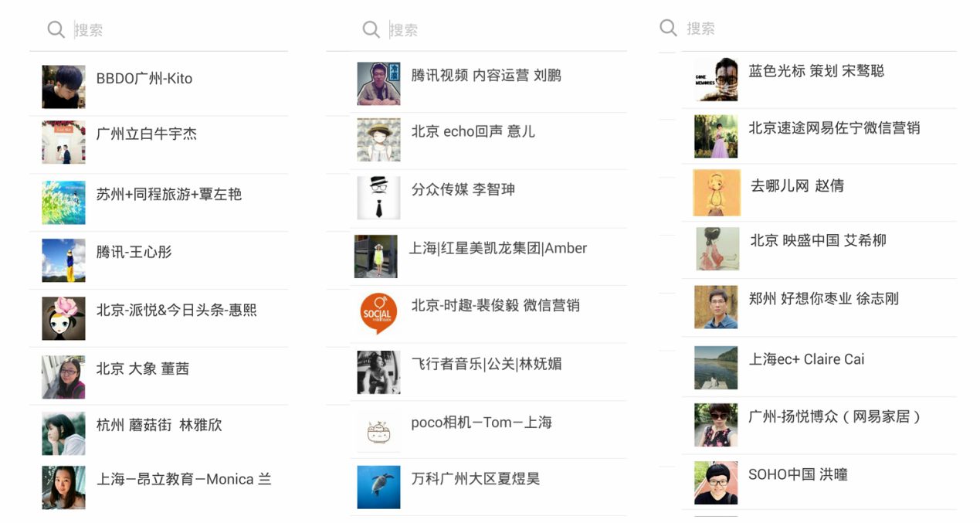Click the sea turtle avatar for 万科广州大区夏煜昊

click(378, 487)
